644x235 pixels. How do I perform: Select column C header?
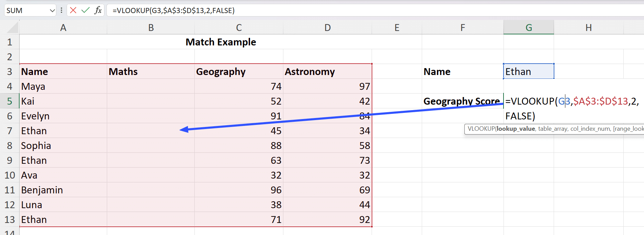tap(239, 28)
